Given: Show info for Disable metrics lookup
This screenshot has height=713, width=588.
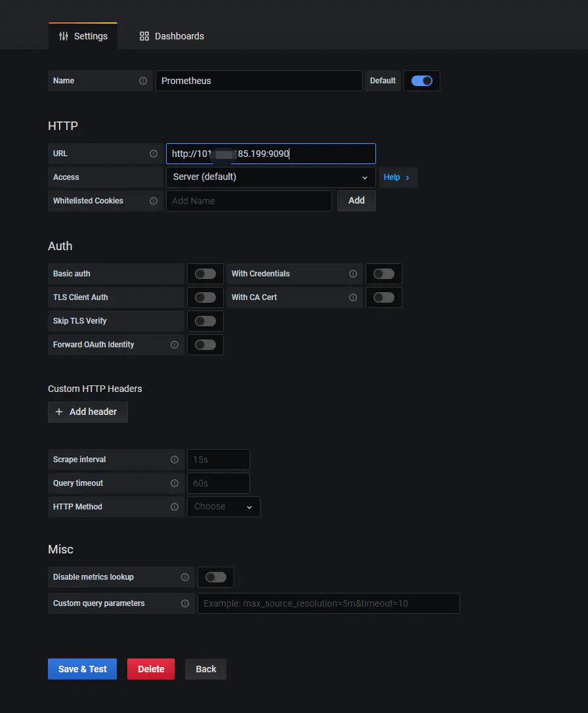Looking at the screenshot, I should [185, 577].
